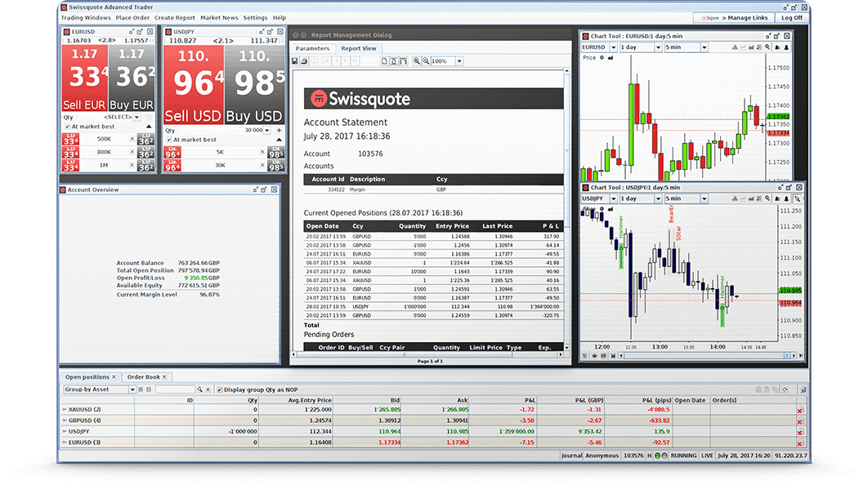
Task: Toggle At market best in EURUSD window
Action: point(68,127)
